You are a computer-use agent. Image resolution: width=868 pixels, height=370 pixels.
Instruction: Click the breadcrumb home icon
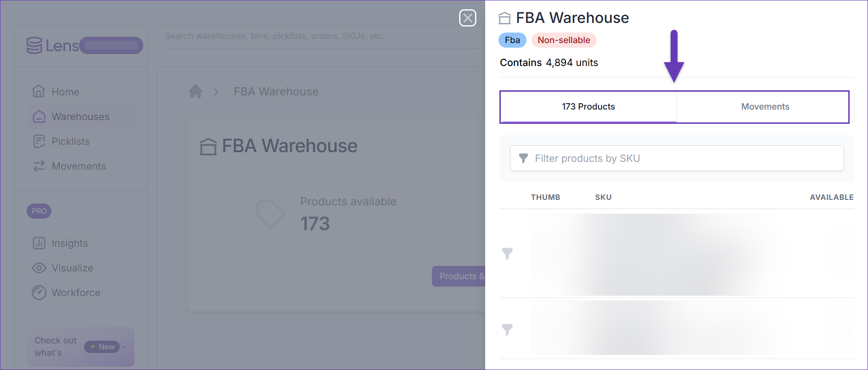pyautogui.click(x=196, y=91)
